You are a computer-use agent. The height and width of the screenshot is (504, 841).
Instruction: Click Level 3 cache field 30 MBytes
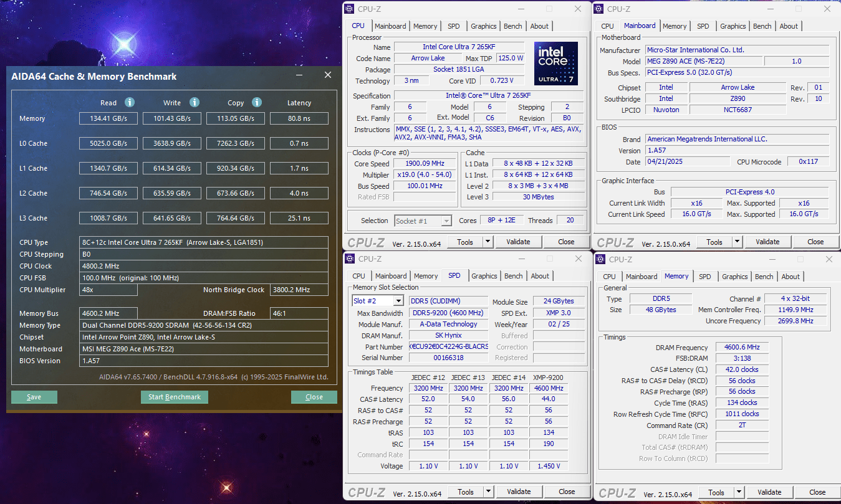click(538, 197)
